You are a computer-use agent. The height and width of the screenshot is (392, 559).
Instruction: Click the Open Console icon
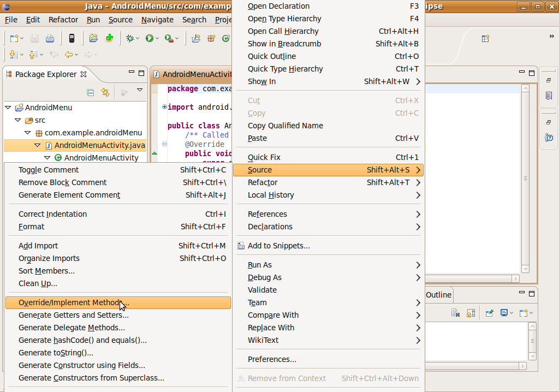524,313
